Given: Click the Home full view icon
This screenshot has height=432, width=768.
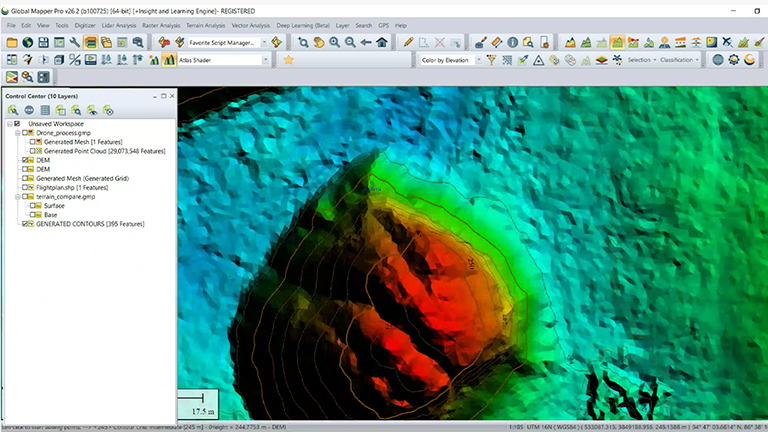Looking at the screenshot, I should pos(382,42).
